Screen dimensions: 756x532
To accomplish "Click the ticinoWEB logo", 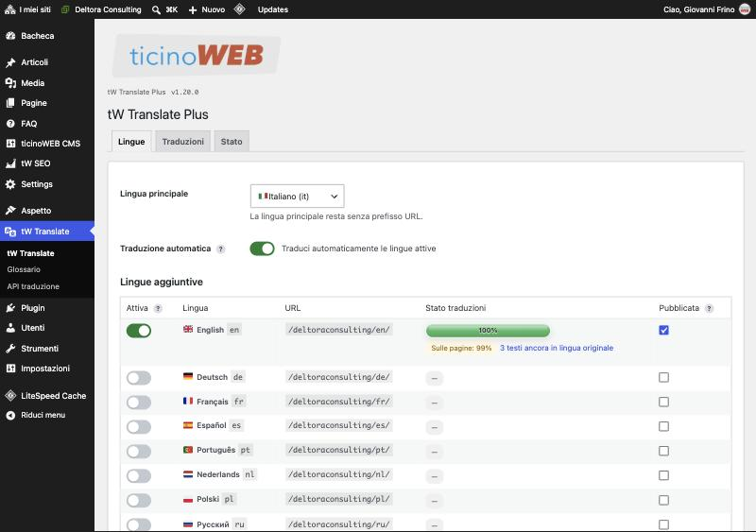I will click(197, 55).
